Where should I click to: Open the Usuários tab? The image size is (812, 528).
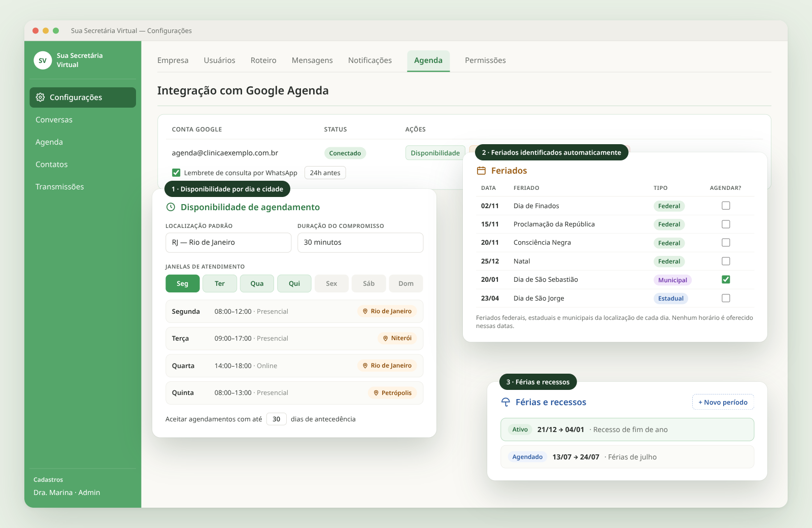[220, 60]
